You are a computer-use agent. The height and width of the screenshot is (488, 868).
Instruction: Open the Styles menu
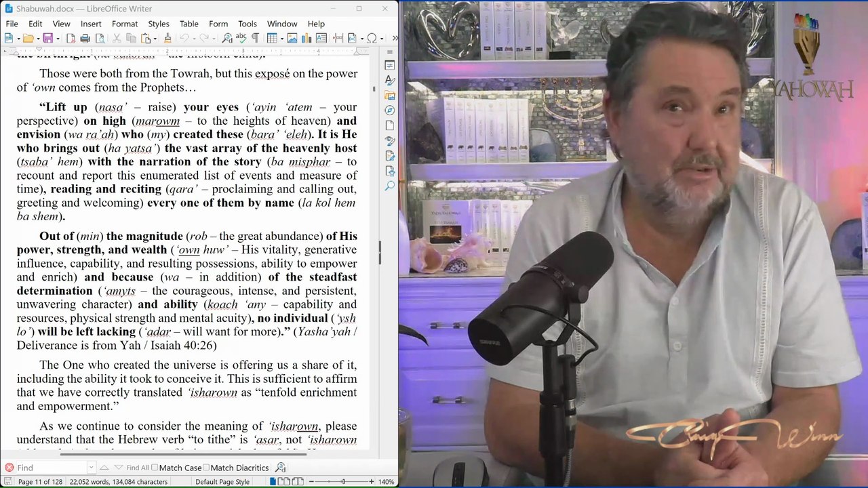coord(159,24)
